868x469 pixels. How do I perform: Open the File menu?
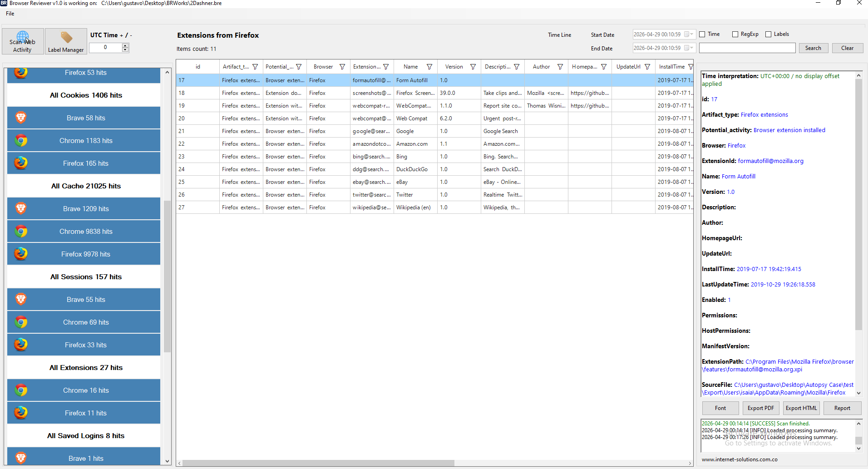coord(10,14)
